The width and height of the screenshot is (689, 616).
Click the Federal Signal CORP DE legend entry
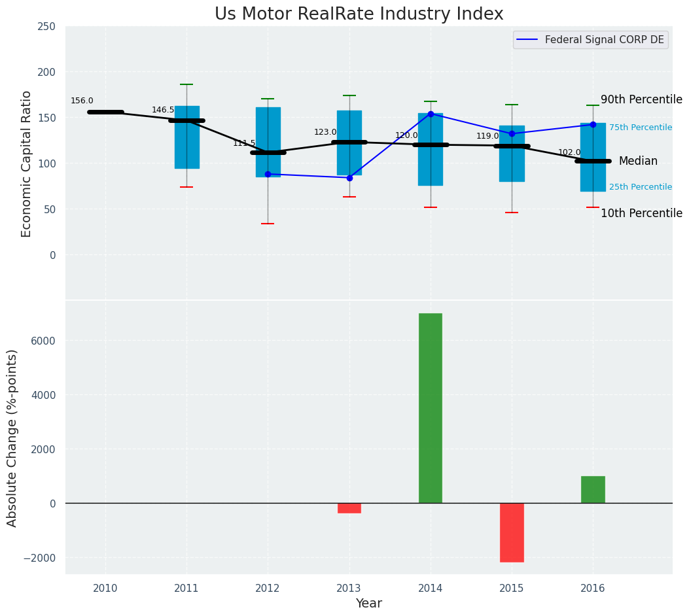pyautogui.click(x=604, y=40)
